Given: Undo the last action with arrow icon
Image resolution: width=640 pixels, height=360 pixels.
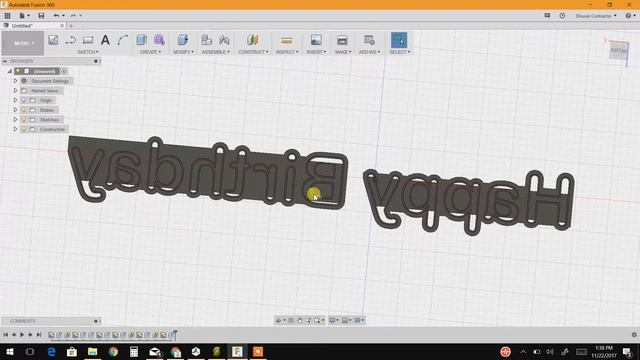Looking at the screenshot, I should coord(56,16).
